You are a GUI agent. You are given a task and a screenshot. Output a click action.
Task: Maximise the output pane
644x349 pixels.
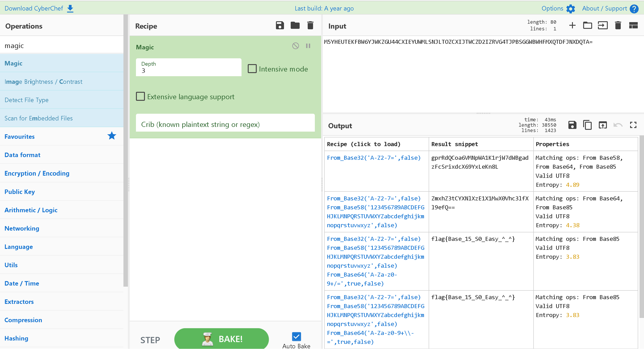[x=633, y=125]
